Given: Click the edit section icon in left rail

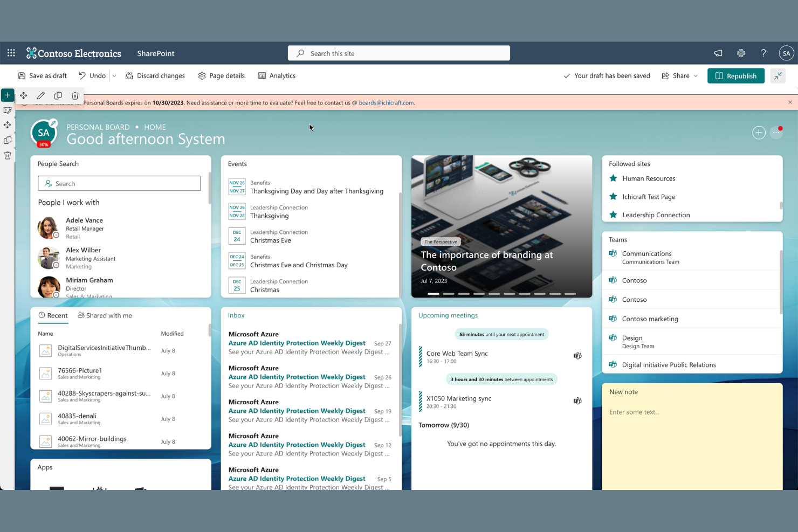Looking at the screenshot, I should pos(8,110).
